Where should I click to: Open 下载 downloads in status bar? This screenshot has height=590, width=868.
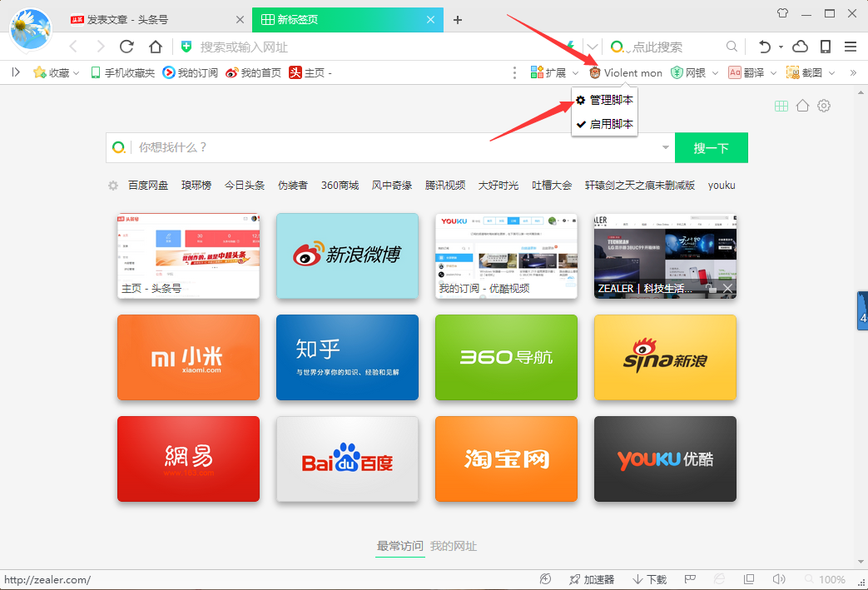[x=650, y=579]
